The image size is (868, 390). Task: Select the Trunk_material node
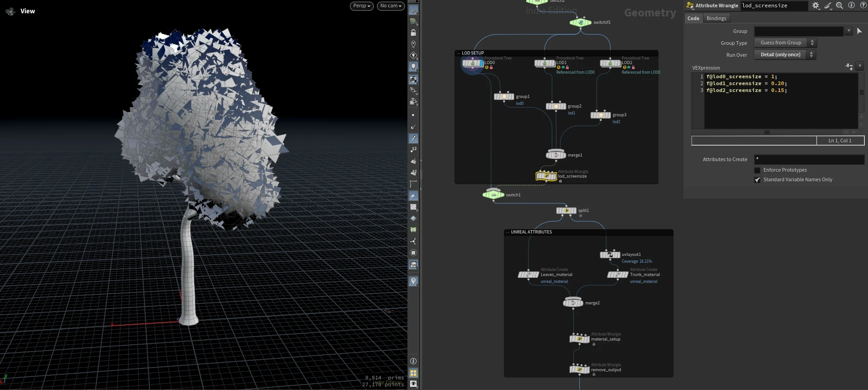618,275
